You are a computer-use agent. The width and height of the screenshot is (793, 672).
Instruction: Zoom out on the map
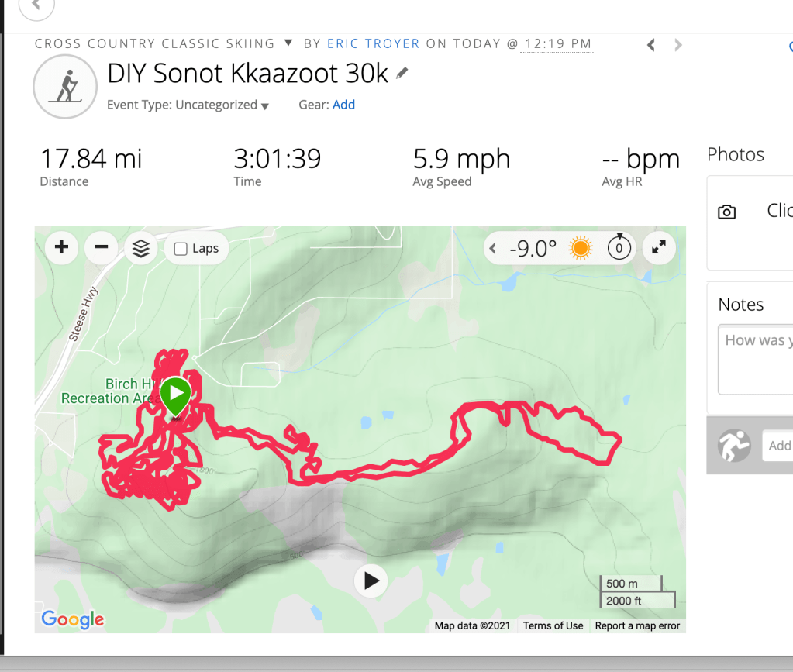[101, 248]
